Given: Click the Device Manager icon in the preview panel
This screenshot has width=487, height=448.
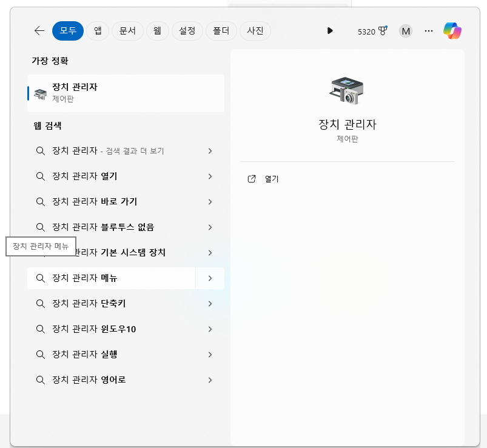Looking at the screenshot, I should (x=347, y=90).
